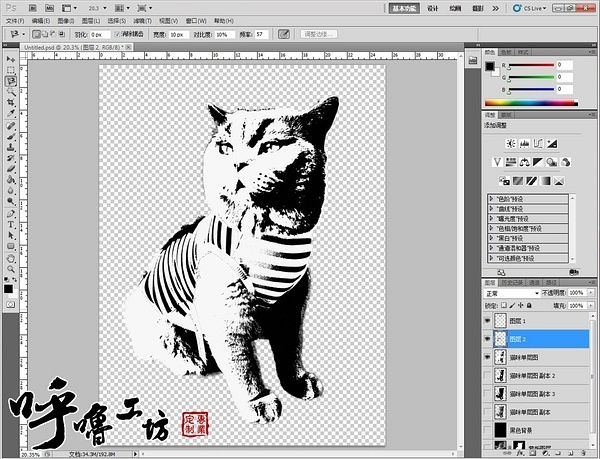The height and width of the screenshot is (459, 600).
Task: Open the 窗口(W) menu
Action: (x=196, y=21)
